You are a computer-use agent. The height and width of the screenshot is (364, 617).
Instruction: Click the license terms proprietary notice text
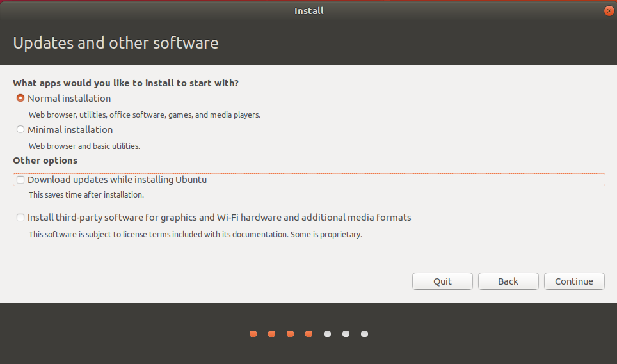tap(195, 234)
